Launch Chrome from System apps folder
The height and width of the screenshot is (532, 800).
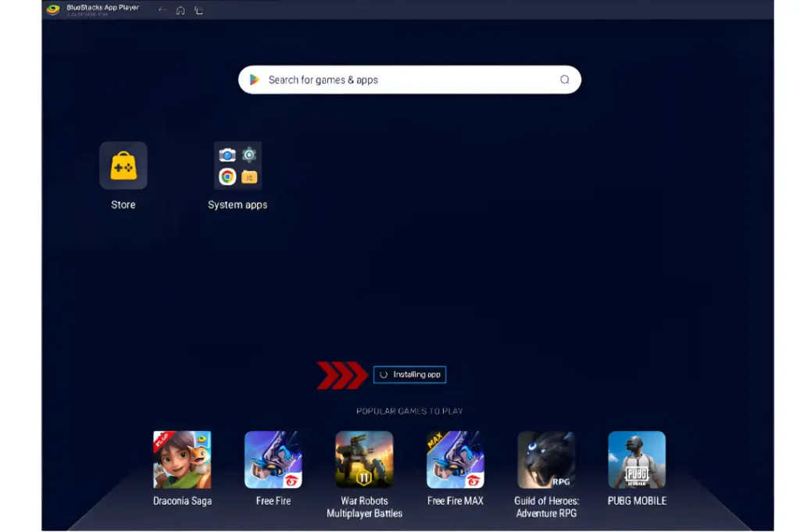coord(227,177)
